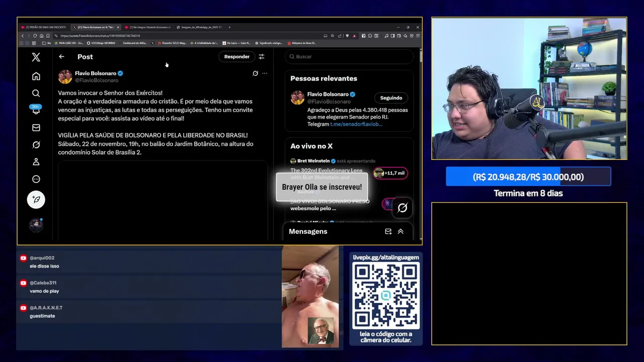Click @FlavioBolsonaro handle on the post

[97, 80]
